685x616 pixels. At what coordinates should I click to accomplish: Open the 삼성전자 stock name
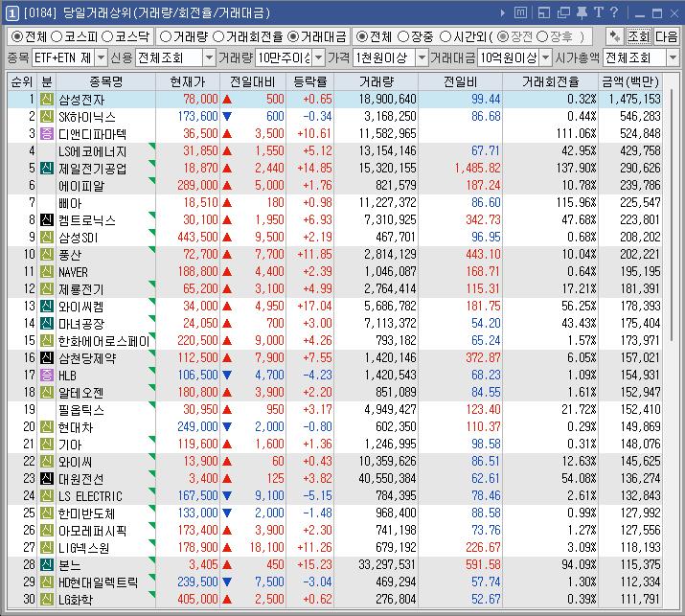81,100
